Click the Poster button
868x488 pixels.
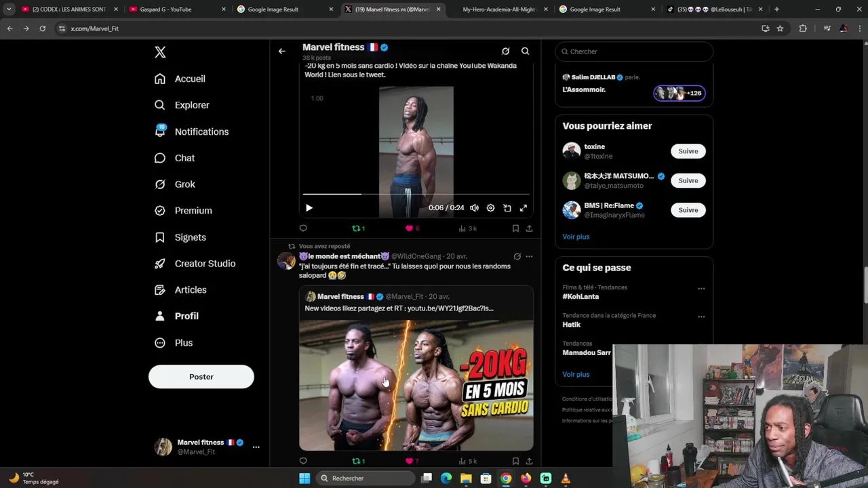click(x=201, y=377)
